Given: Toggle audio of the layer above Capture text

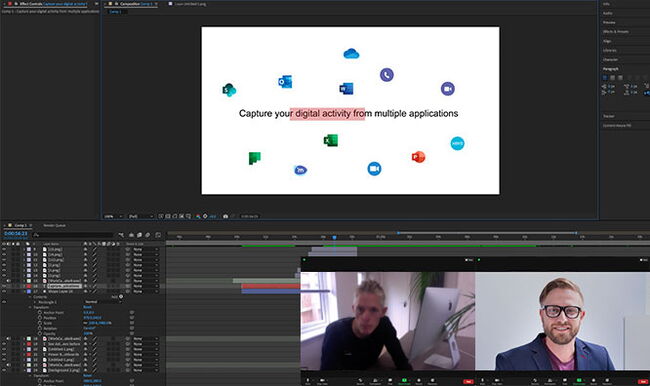Looking at the screenshot, I should [x=8, y=281].
